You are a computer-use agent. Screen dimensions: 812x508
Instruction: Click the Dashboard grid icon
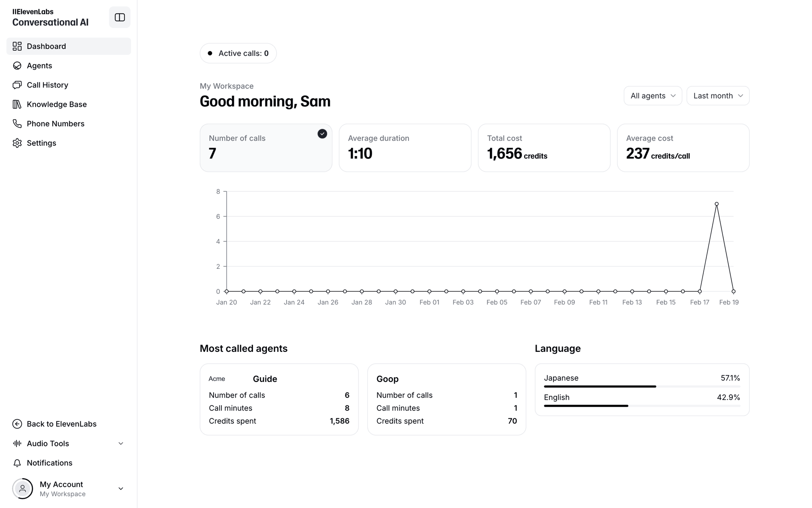point(17,46)
